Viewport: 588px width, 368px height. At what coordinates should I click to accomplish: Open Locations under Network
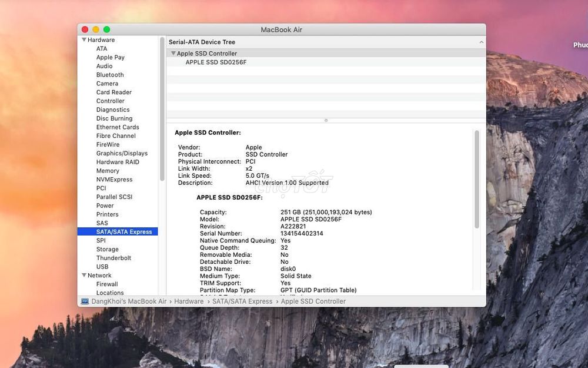(x=110, y=293)
